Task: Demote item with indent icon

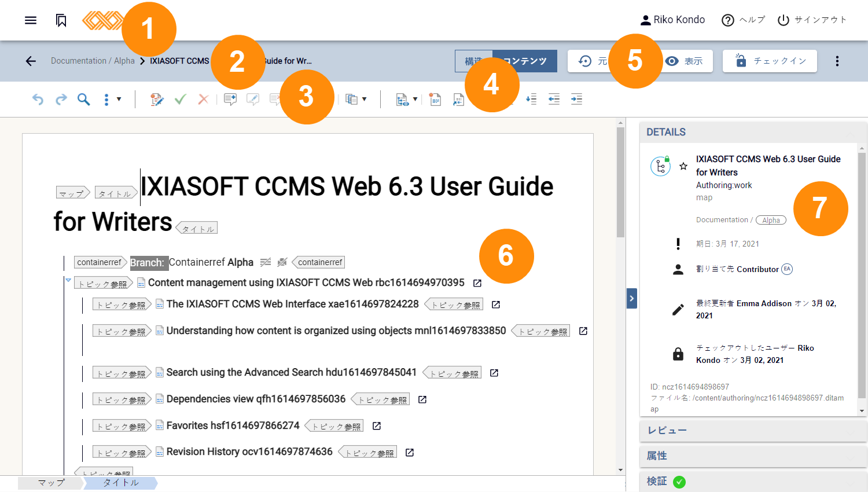Action: pyautogui.click(x=576, y=100)
